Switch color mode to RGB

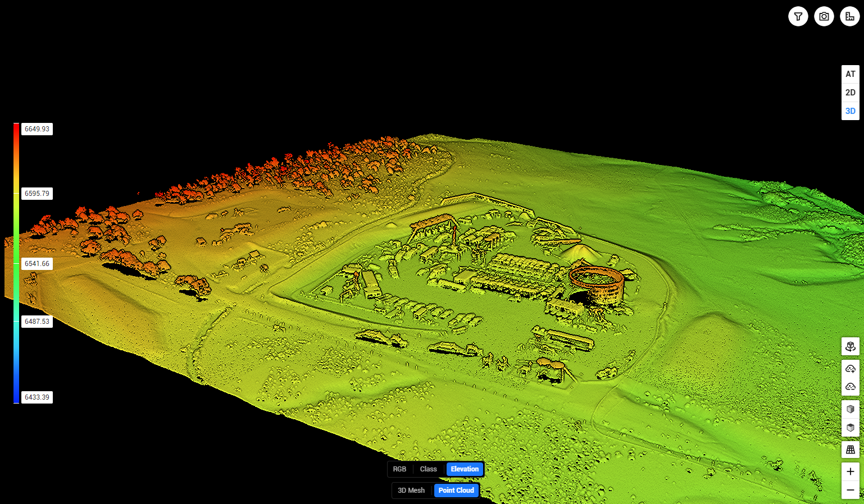click(399, 469)
